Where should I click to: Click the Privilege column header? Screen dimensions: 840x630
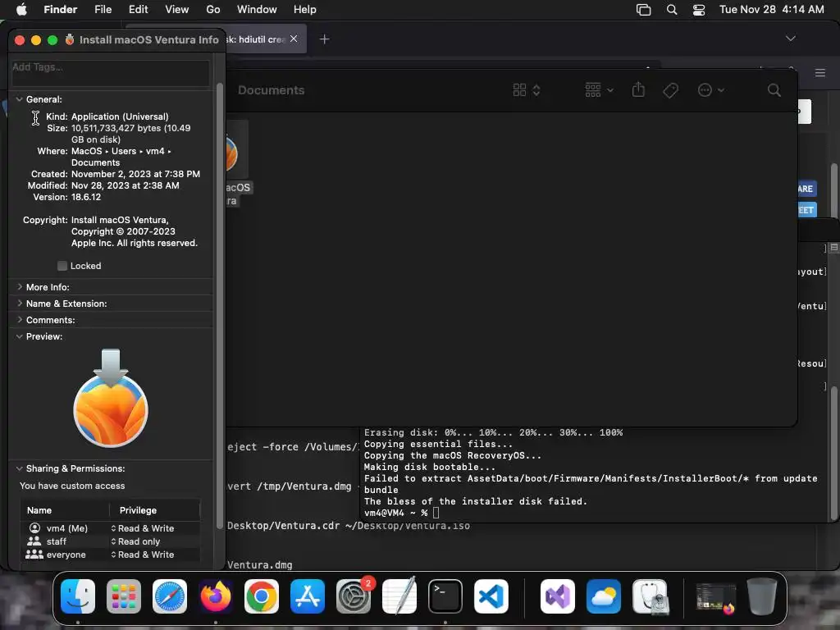tap(138, 510)
